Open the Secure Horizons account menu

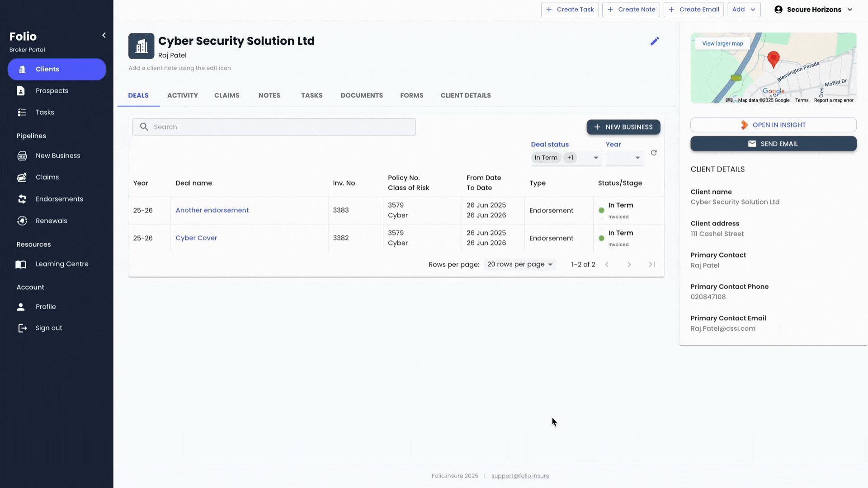coord(814,9)
